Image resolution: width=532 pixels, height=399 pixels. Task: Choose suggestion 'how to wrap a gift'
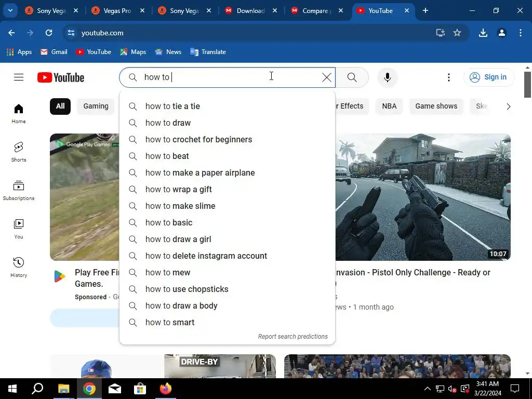(x=228, y=189)
